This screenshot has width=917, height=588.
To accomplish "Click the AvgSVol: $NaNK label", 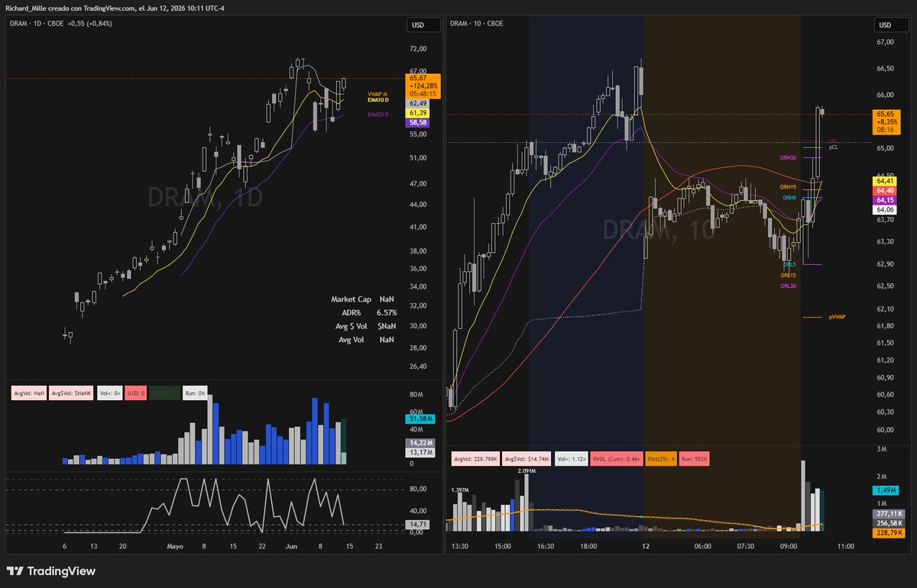I will pos(73,394).
